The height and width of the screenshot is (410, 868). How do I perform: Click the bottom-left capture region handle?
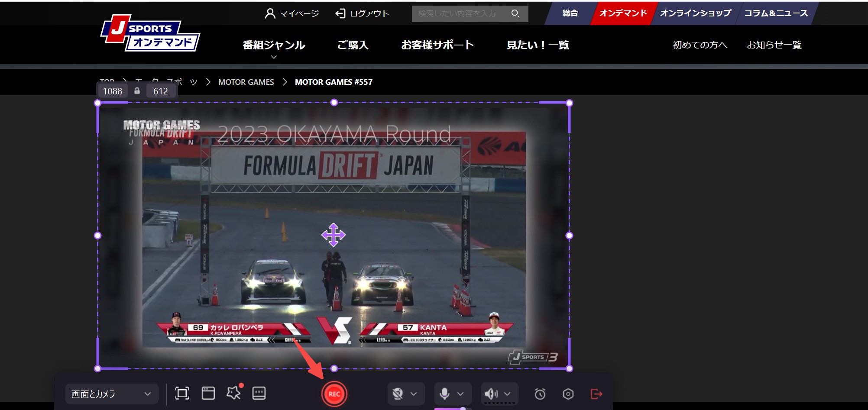98,369
